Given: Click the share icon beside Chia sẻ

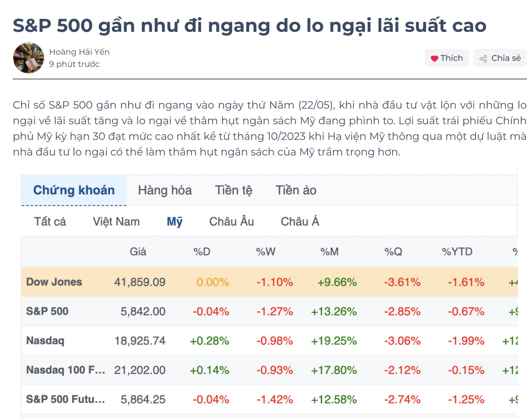Looking at the screenshot, I should pyautogui.click(x=483, y=59).
